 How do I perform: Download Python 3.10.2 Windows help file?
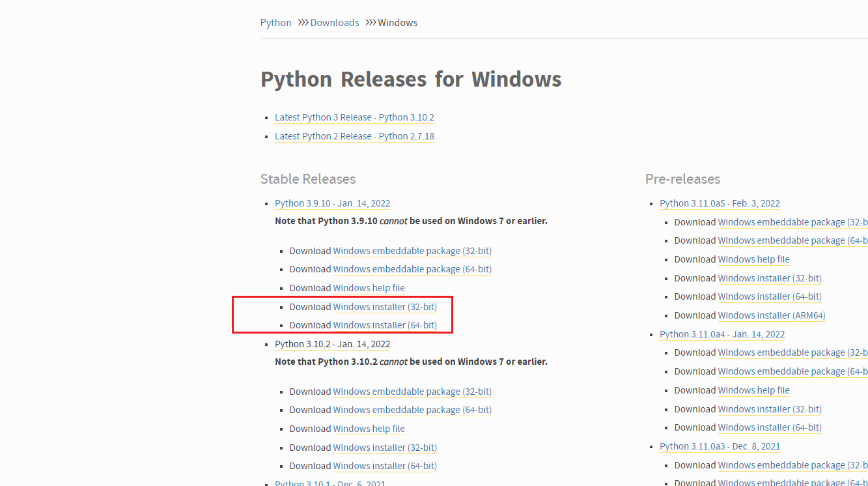tap(369, 429)
